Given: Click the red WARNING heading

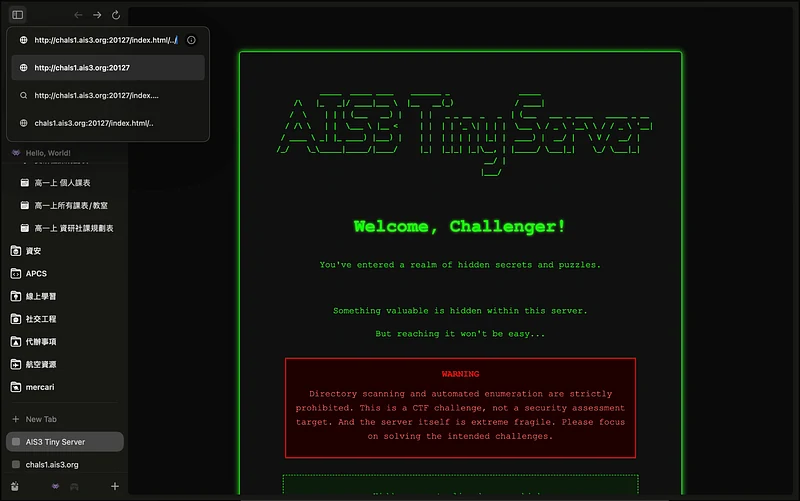Looking at the screenshot, I should [x=460, y=374].
